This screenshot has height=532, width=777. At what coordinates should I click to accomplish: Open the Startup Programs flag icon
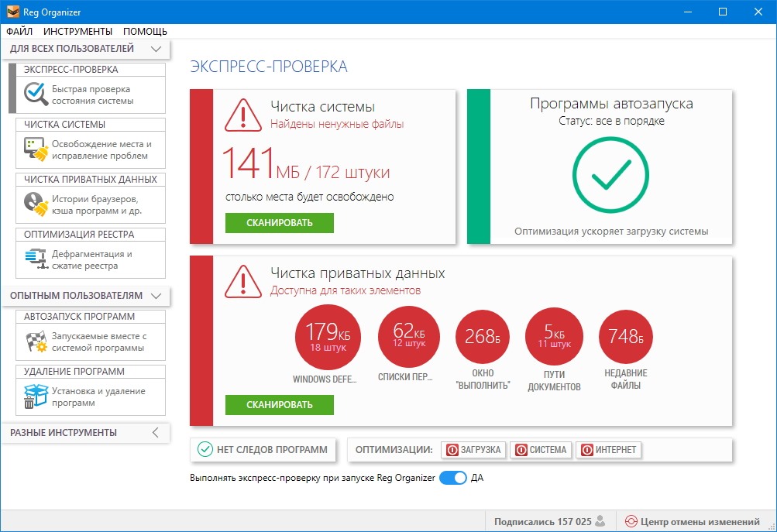pos(35,342)
